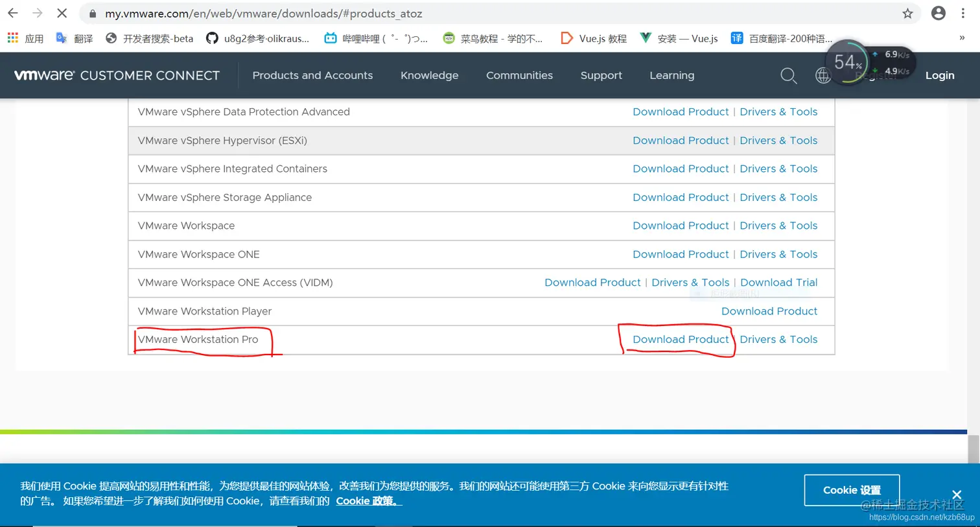Open the GitHub u8g2 reference bookmark
The width and height of the screenshot is (980, 527).
(x=258, y=38)
